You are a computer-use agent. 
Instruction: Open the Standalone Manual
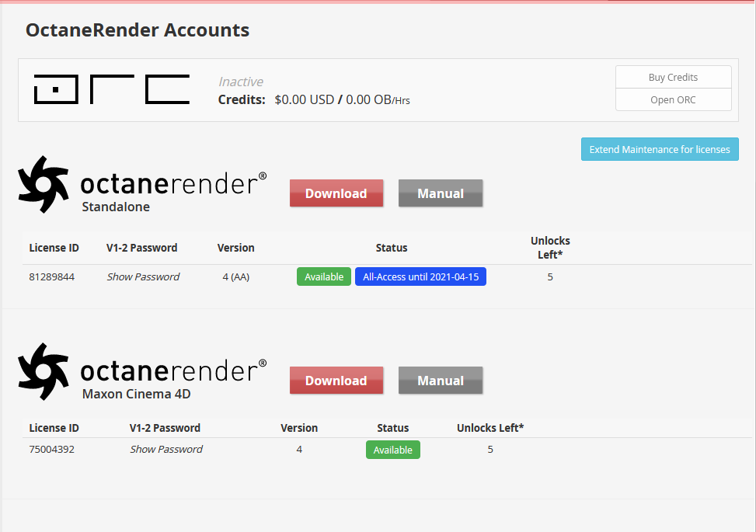click(x=441, y=193)
